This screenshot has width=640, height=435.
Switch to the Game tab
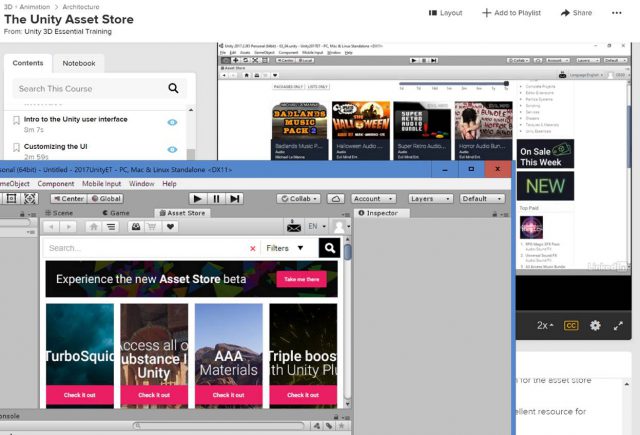(116, 213)
